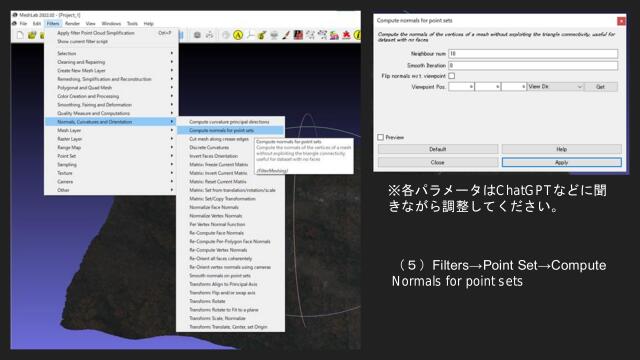Choose Compute curvature principal directions
This screenshot has width=640, height=360.
click(x=230, y=122)
